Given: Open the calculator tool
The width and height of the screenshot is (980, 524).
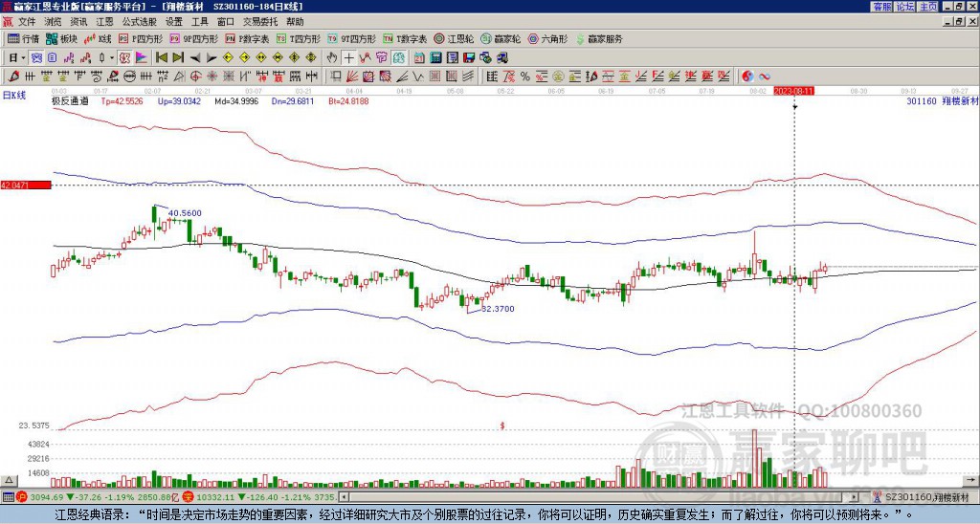Looking at the screenshot, I should [x=435, y=58].
